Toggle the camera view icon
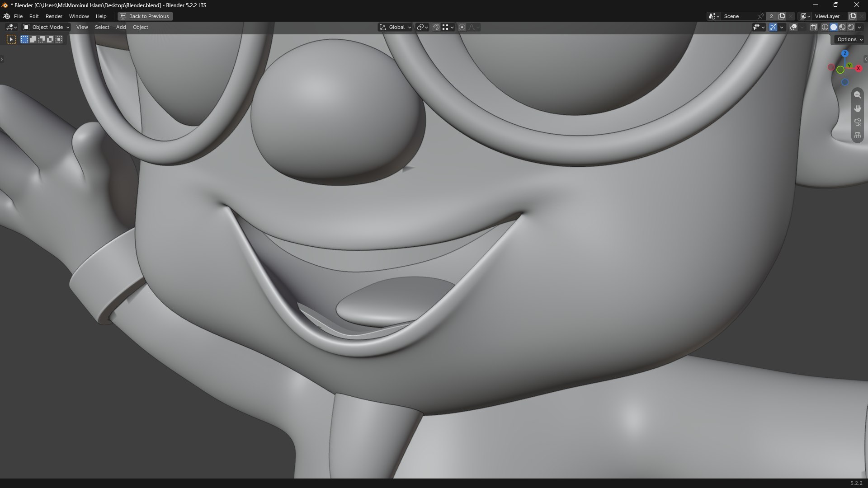Image resolution: width=868 pixels, height=488 pixels. pyautogui.click(x=857, y=122)
